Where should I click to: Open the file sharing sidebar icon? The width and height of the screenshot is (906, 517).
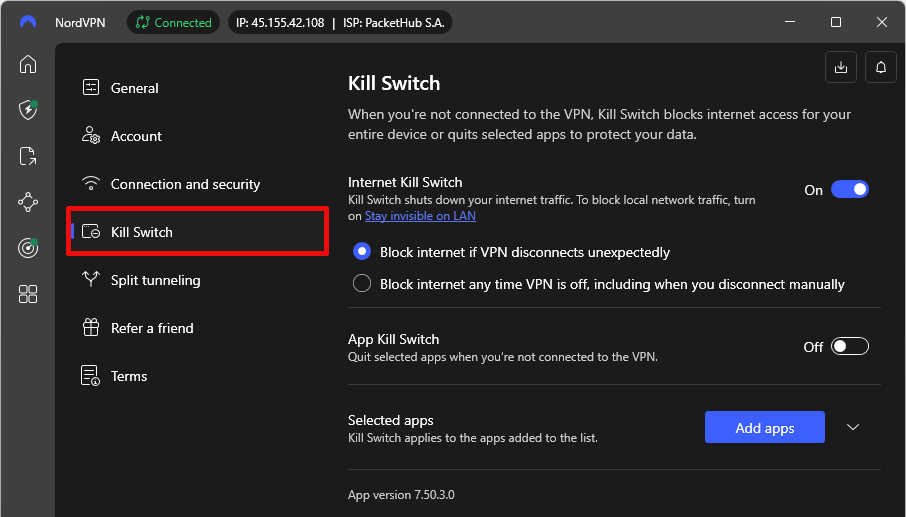[28, 156]
